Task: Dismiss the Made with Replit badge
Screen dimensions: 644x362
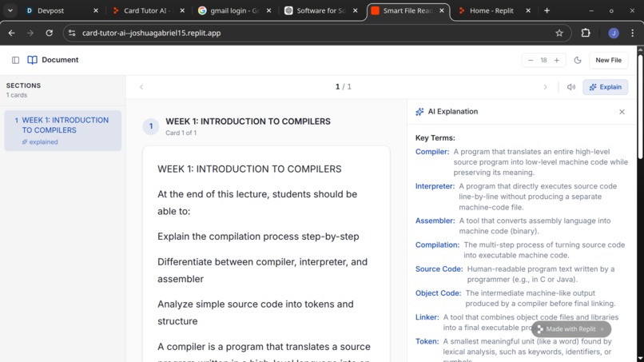Action: tap(602, 329)
